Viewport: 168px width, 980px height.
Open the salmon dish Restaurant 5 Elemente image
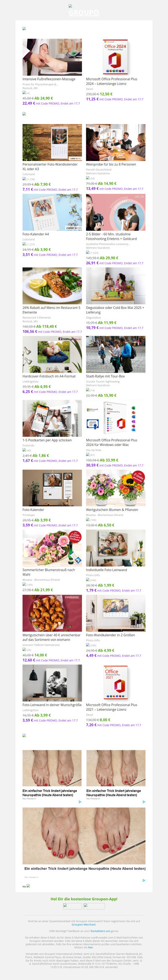52,286
